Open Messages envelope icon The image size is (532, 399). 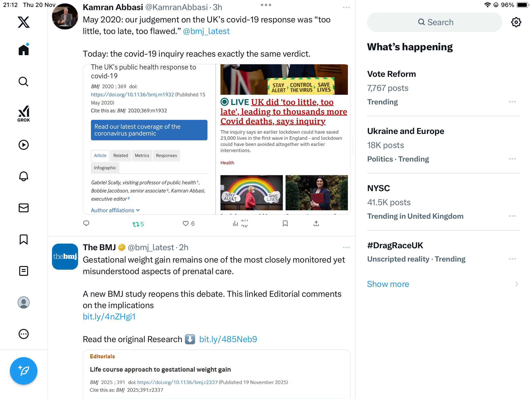point(24,208)
